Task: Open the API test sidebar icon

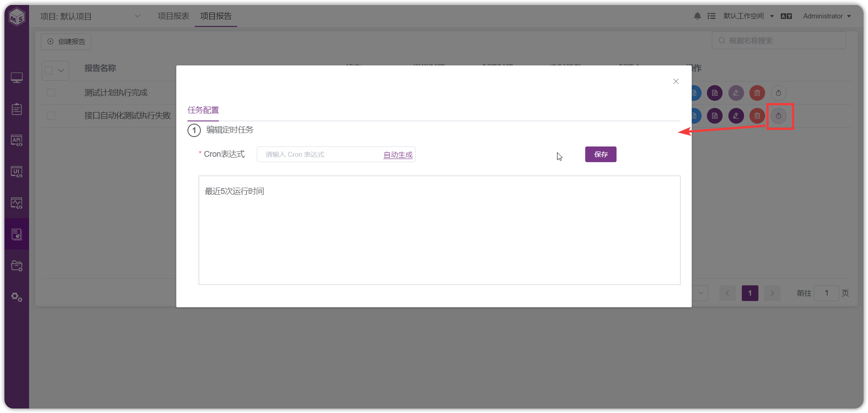Action: pos(17,141)
